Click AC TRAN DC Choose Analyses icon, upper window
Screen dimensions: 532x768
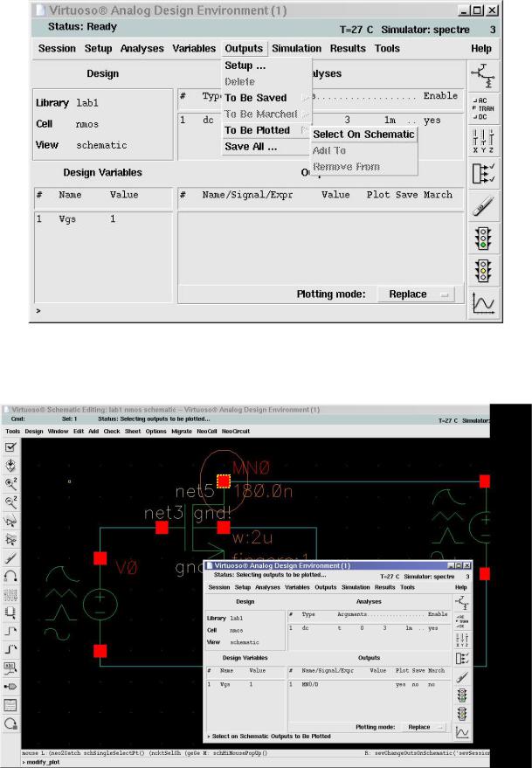point(482,108)
